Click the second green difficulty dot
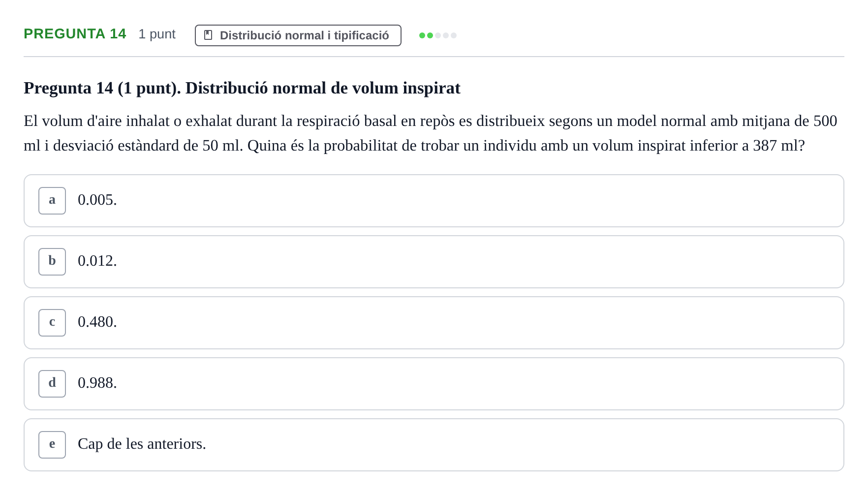 pos(430,35)
